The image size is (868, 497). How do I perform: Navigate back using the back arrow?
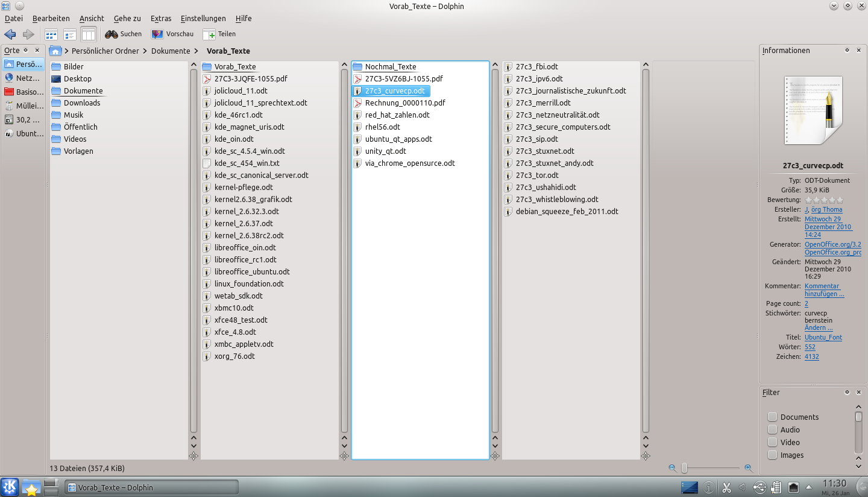[x=10, y=34]
